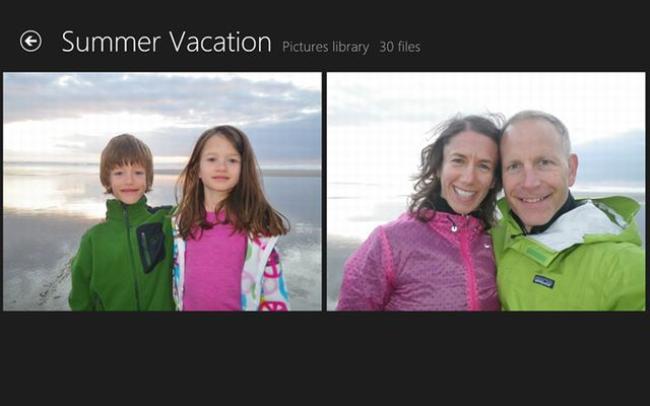This screenshot has width=650, height=406.
Task: Click the girl in the pink shirt
Action: (x=226, y=220)
